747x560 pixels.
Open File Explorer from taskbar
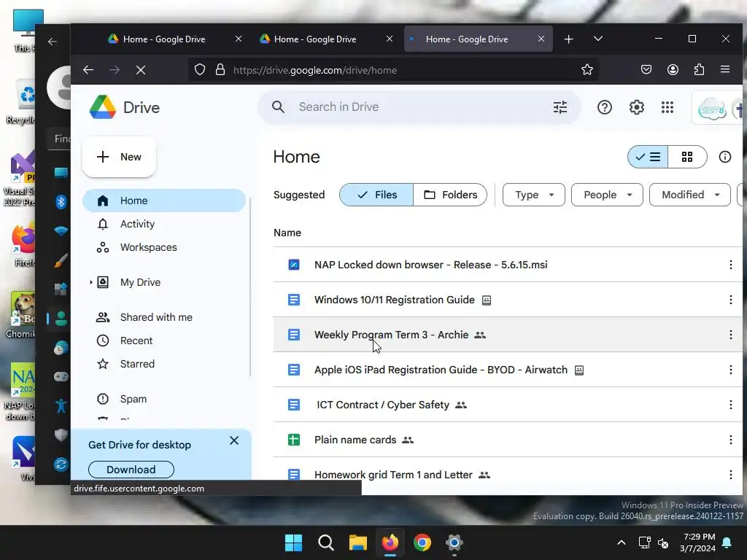click(x=357, y=542)
